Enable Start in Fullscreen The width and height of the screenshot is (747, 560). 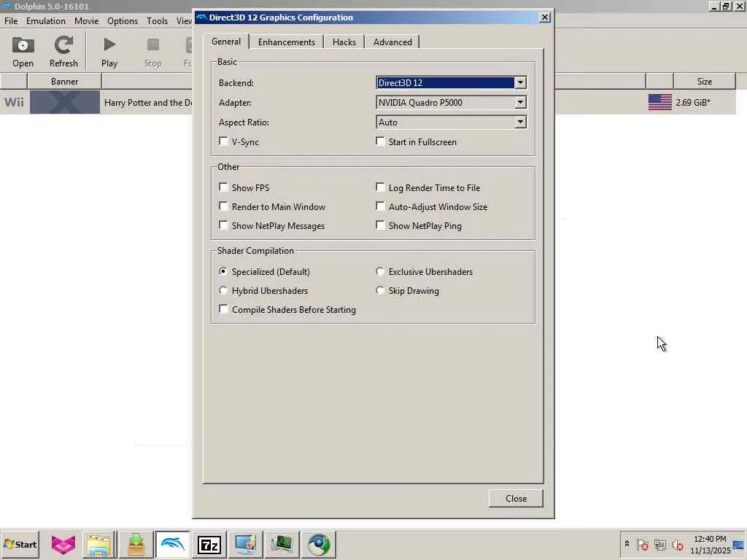tap(380, 141)
